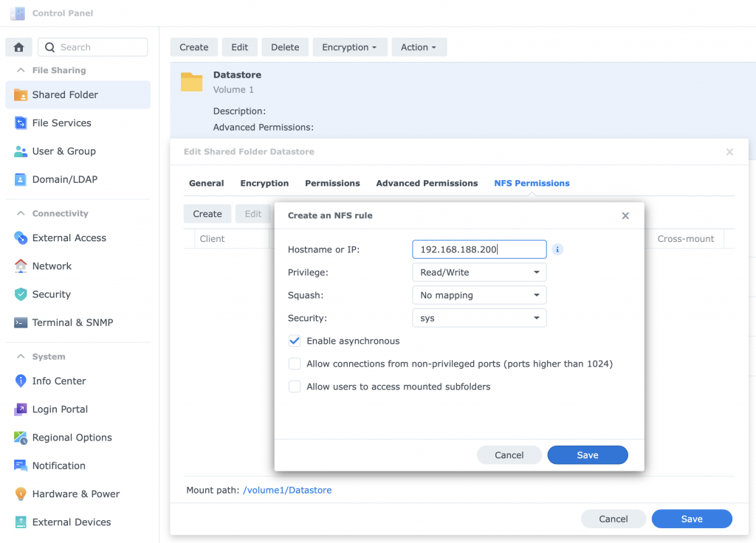This screenshot has width=756, height=543.
Task: Click the Hostname or IP input field
Action: [x=478, y=249]
